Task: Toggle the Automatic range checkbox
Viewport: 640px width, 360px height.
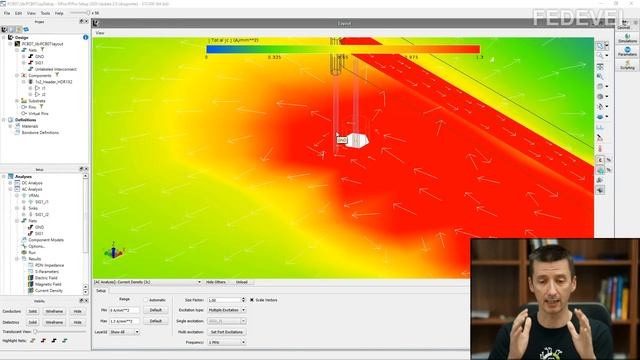Action: (145, 300)
